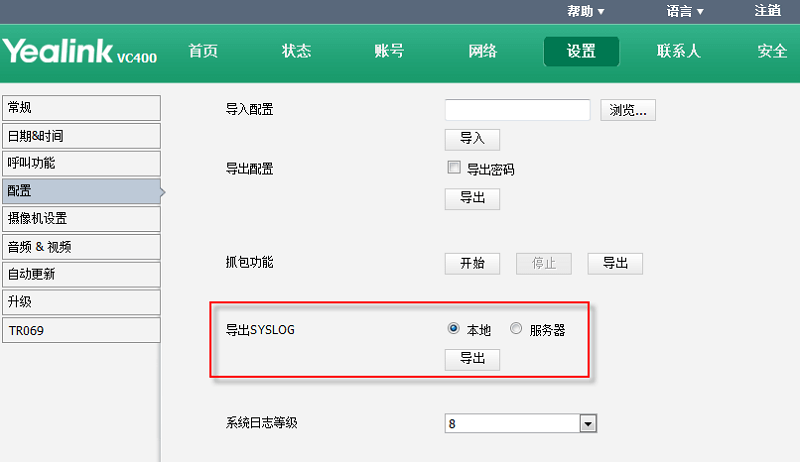Screen dimensions: 800x462
Task: Click the 导入配置 file path field
Action: pos(517,110)
